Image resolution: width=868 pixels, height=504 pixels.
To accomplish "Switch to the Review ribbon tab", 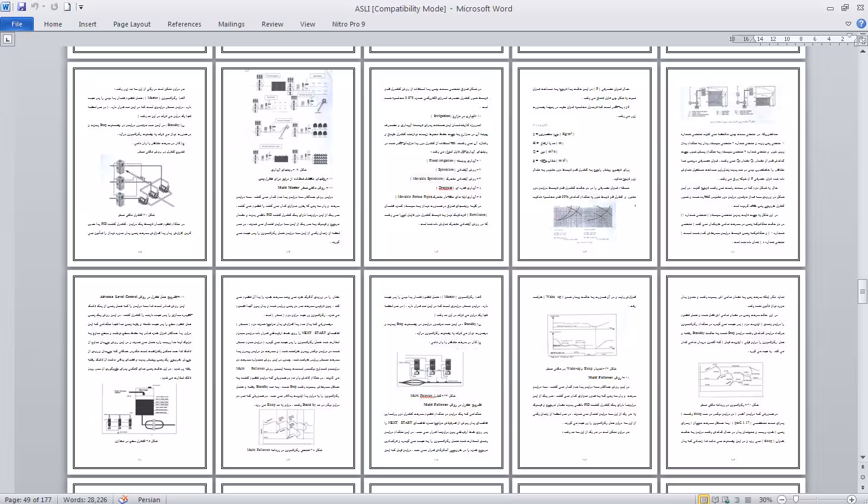I will [x=272, y=24].
